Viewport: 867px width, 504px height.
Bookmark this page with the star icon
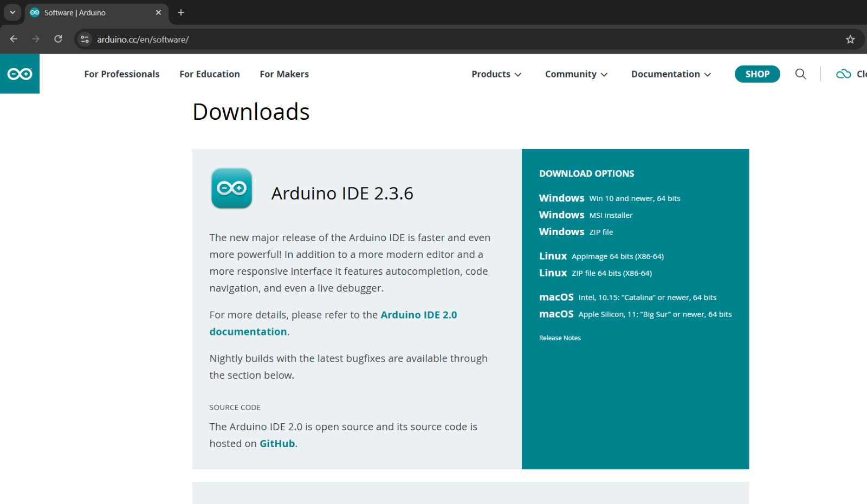(850, 40)
